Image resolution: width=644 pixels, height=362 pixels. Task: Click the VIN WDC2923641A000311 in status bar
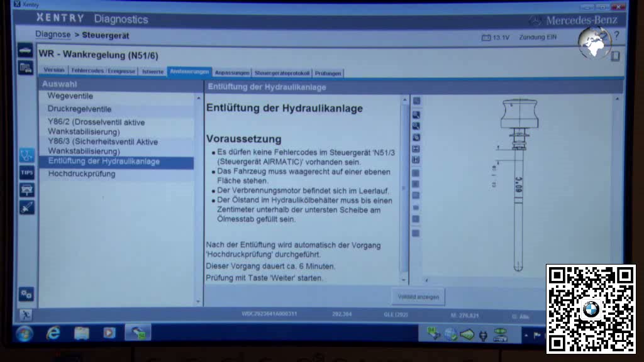[269, 314]
